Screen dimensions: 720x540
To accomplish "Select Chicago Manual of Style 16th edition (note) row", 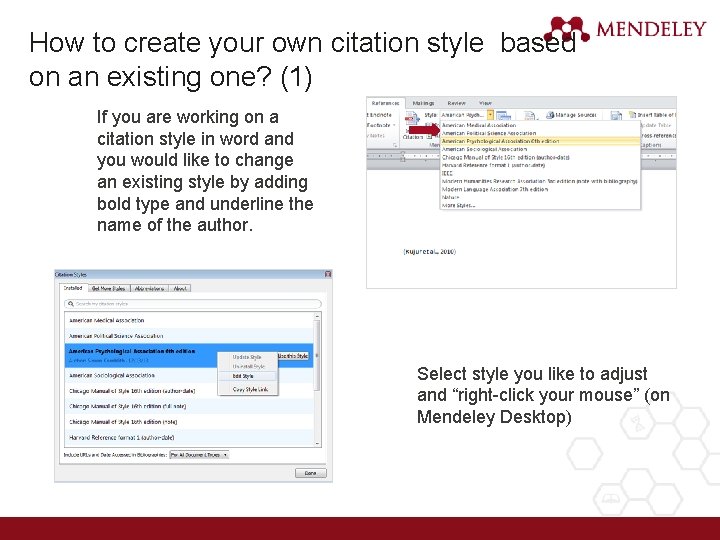I will point(189,422).
